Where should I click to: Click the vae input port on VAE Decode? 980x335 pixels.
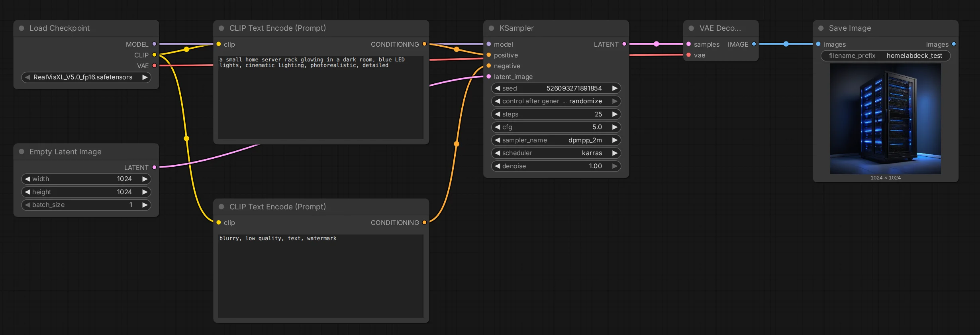click(x=689, y=55)
